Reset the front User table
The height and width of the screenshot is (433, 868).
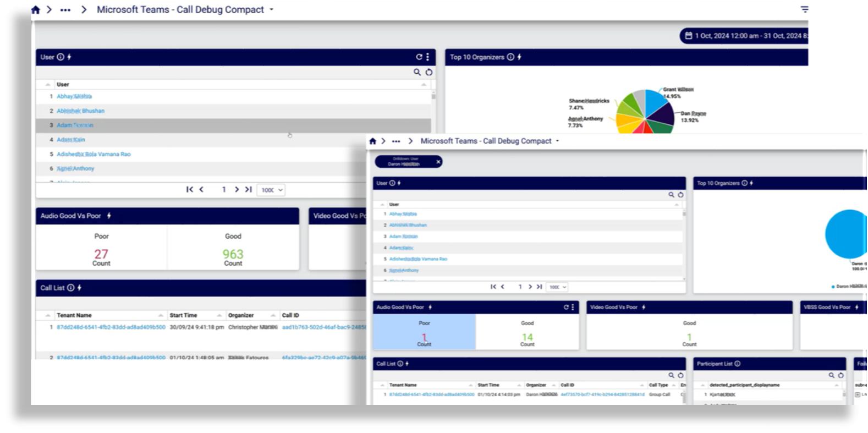[680, 195]
